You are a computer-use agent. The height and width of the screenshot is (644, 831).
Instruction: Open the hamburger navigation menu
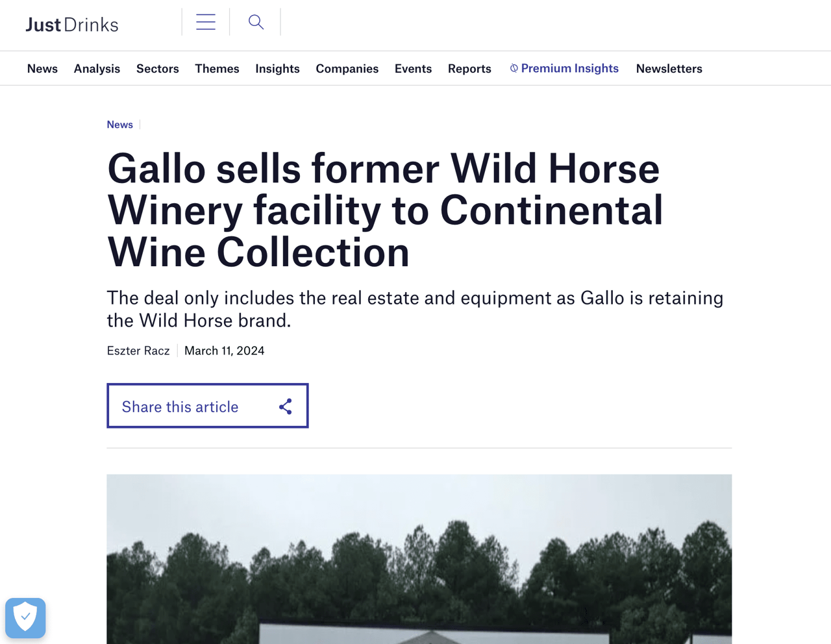click(x=205, y=21)
